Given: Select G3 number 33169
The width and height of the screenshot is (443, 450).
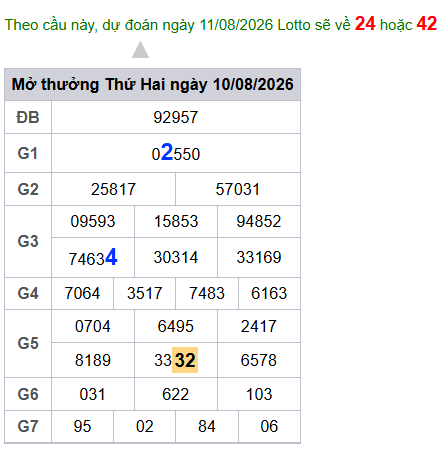Looking at the screenshot, I should 259,257.
